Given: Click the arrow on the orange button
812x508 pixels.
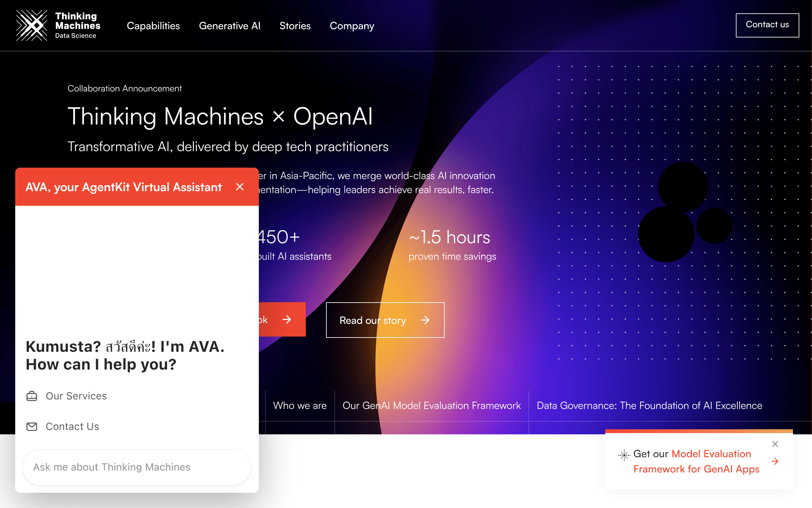Looking at the screenshot, I should tap(287, 319).
